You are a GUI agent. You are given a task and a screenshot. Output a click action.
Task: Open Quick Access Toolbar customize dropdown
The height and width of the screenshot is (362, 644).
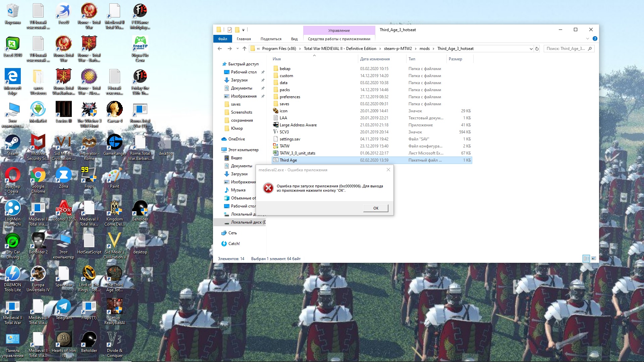(243, 30)
